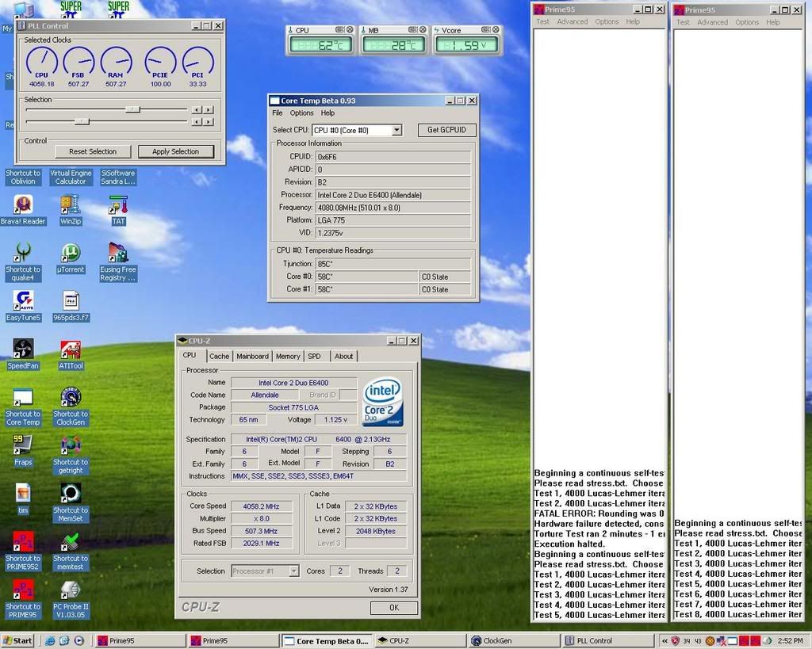Click the Reset Selection button
812x649 pixels.
(93, 151)
